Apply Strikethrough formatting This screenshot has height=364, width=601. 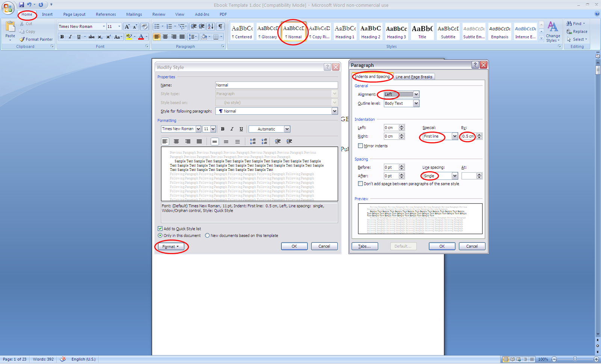click(91, 37)
